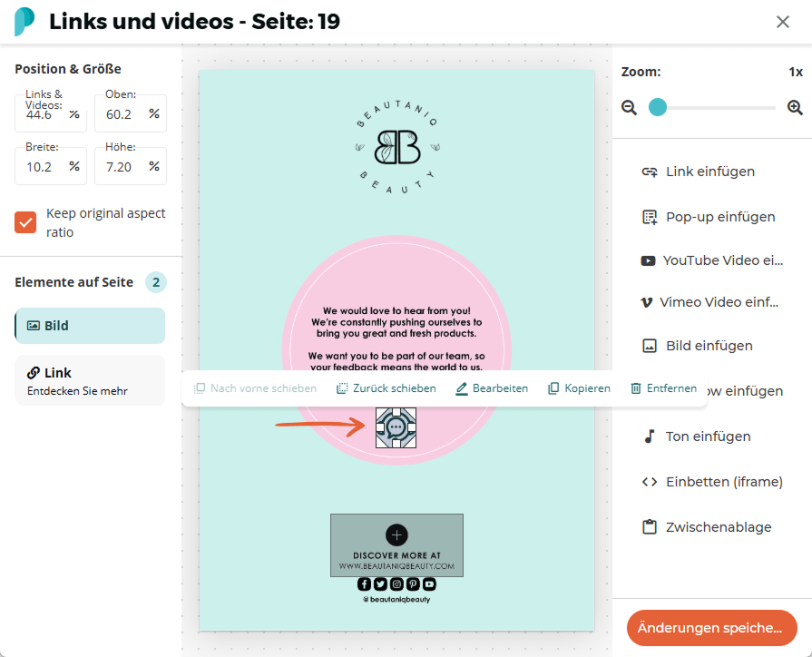This screenshot has width=812, height=657.
Task: Click Kopieren in the toolbar
Action: [579, 388]
